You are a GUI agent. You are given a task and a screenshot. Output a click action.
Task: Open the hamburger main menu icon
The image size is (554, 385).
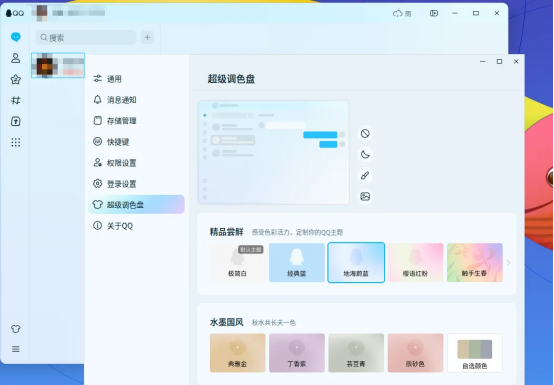point(16,349)
